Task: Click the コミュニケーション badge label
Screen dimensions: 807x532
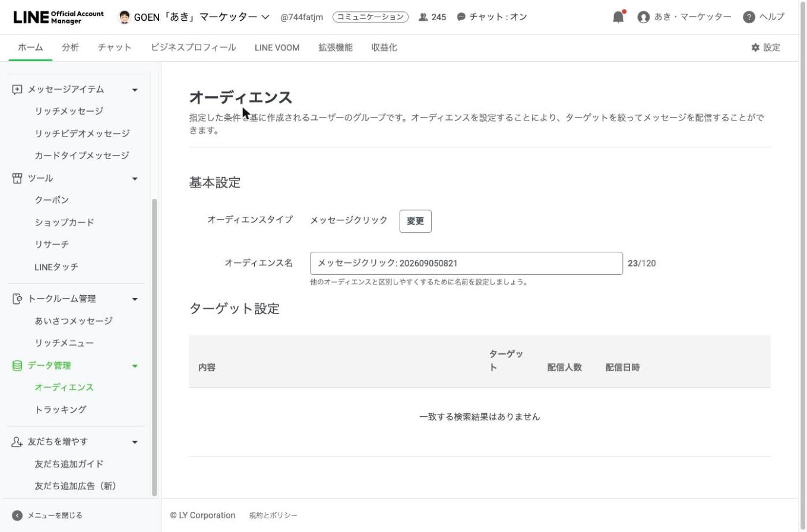Action: pos(371,17)
